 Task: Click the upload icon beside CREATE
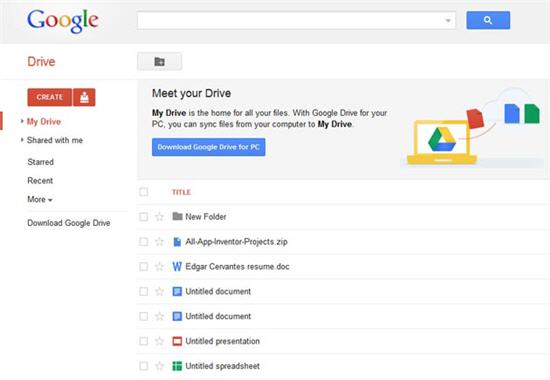(84, 97)
